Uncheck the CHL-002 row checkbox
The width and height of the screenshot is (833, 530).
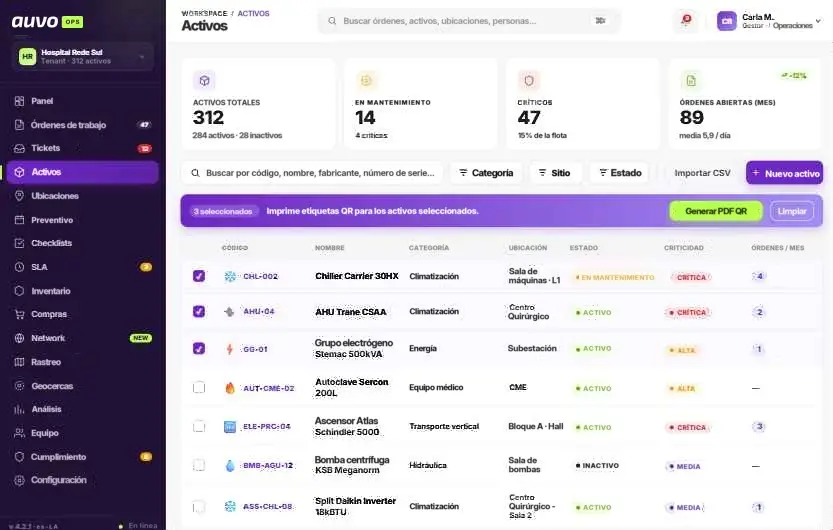click(x=199, y=276)
